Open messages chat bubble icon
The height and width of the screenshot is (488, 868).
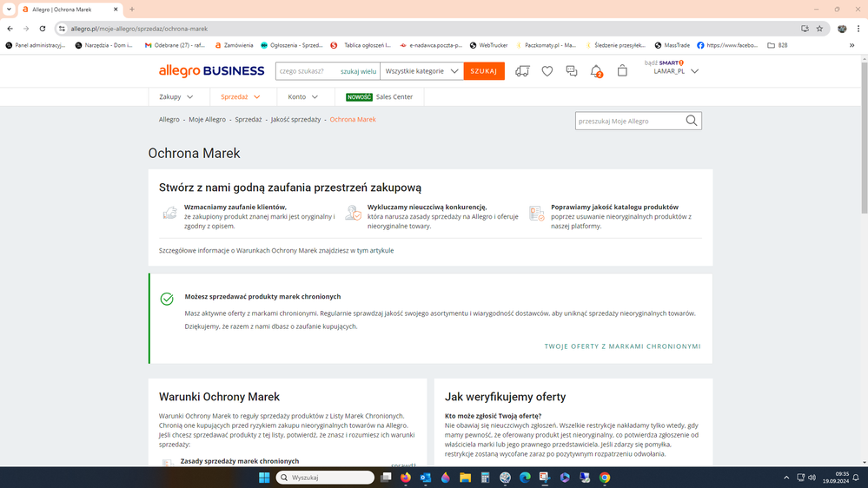click(x=572, y=71)
